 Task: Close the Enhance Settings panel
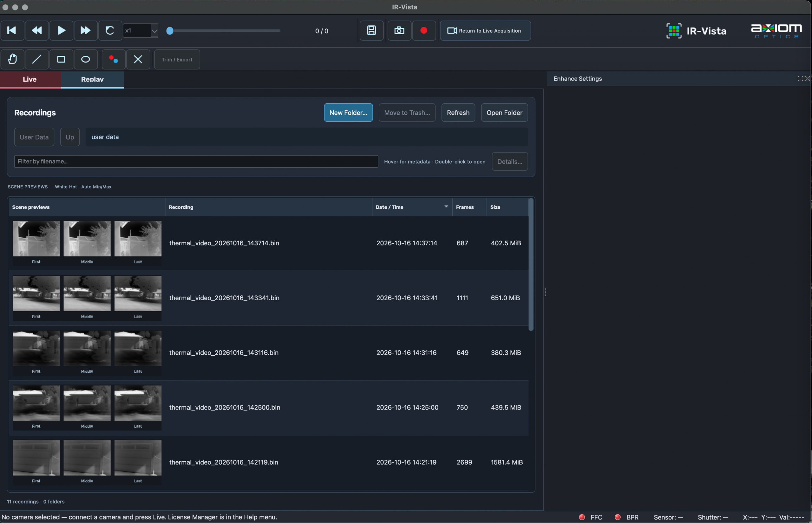(x=807, y=79)
